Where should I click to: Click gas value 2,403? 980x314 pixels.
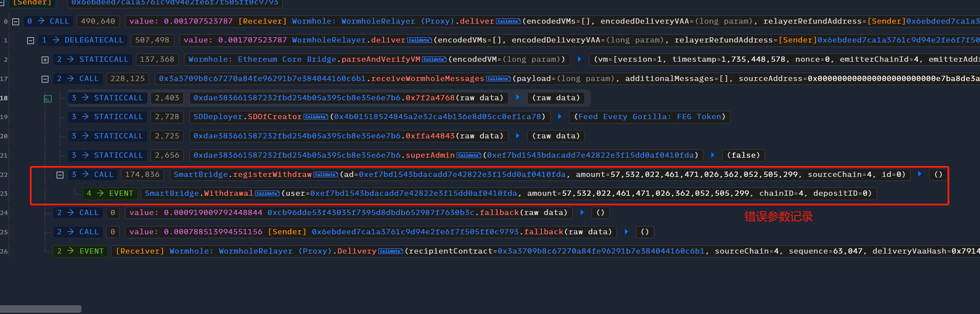167,98
